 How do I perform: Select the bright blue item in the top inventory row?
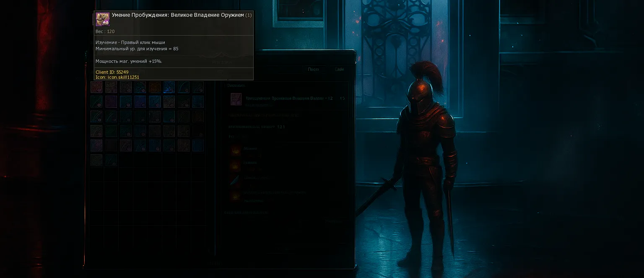pos(169,87)
